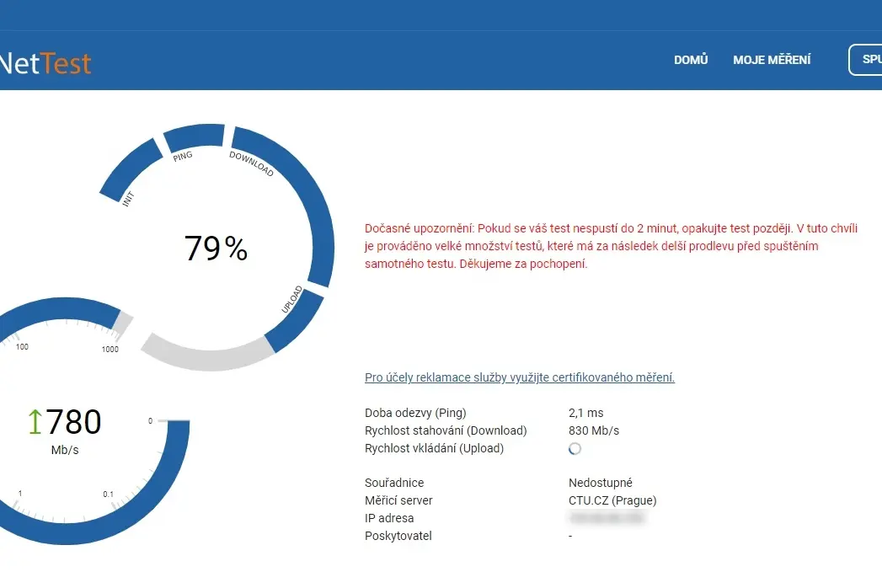Click the red temporary warning text
This screenshot has height=588, width=882.
tap(611, 246)
